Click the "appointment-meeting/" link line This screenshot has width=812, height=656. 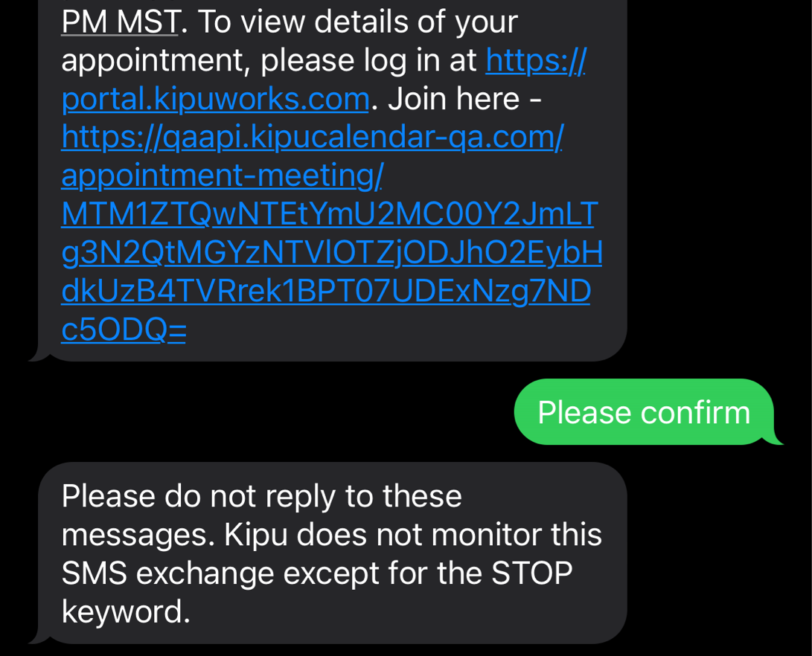coord(222,176)
